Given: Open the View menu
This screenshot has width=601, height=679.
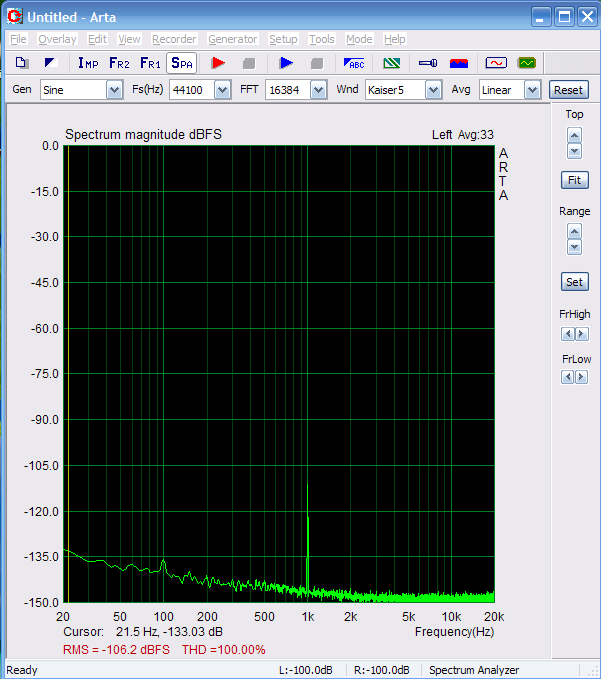Looking at the screenshot, I should click(129, 39).
